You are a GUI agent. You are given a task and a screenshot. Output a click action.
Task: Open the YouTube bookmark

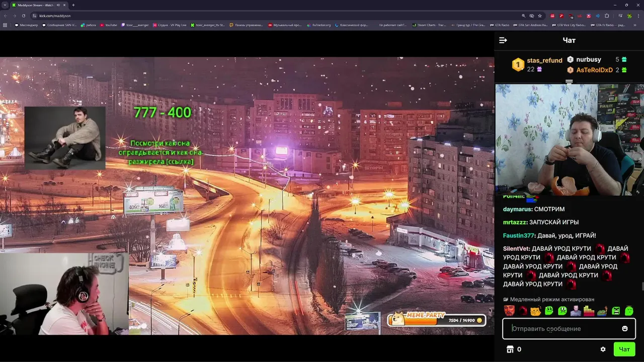tap(108, 25)
